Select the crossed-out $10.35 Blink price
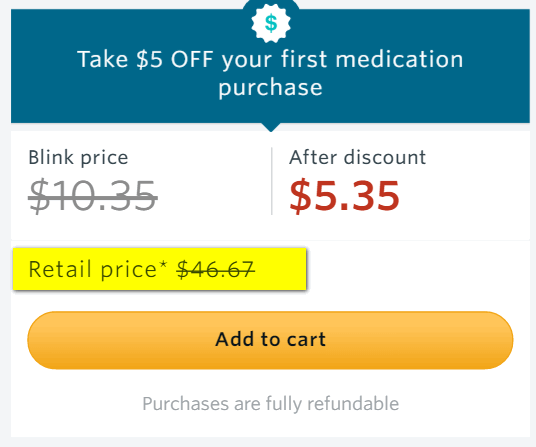The image size is (536, 447). coord(93,196)
